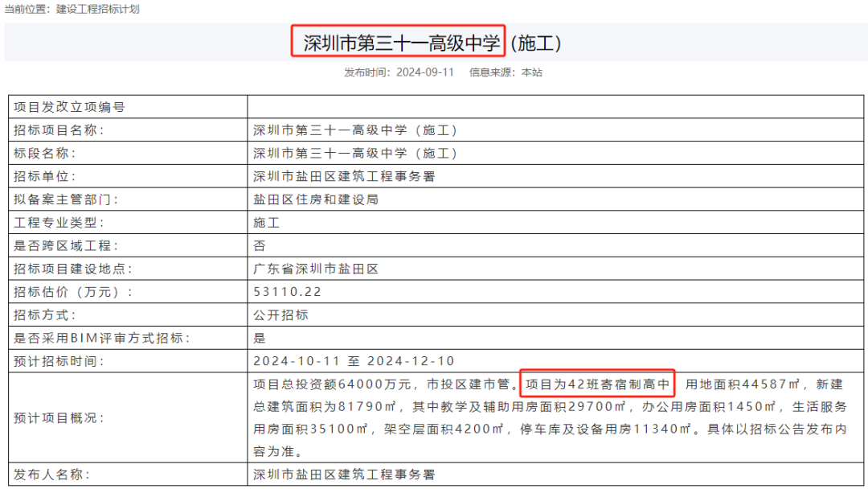
Task: Select 深圳市盐田区建筑工程事务署 in 招标单位 row
Action: tap(344, 176)
